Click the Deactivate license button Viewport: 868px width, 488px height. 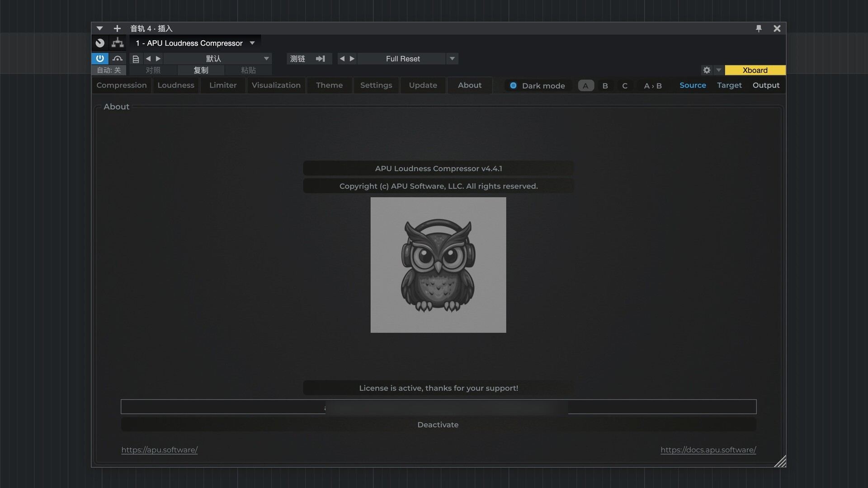(438, 425)
